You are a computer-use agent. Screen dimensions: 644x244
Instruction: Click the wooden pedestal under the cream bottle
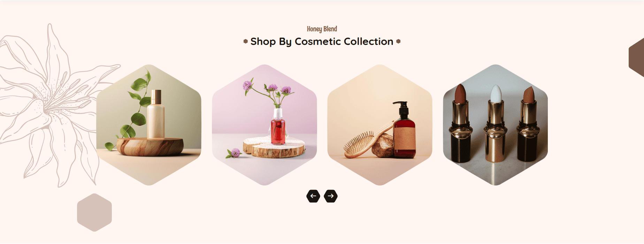pyautogui.click(x=150, y=147)
